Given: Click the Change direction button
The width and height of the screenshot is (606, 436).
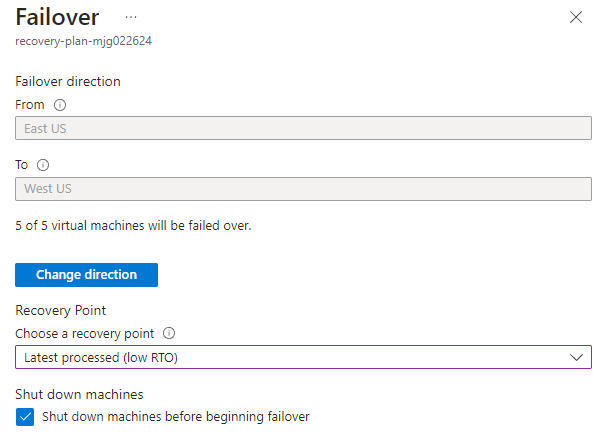Looking at the screenshot, I should pyautogui.click(x=87, y=275).
